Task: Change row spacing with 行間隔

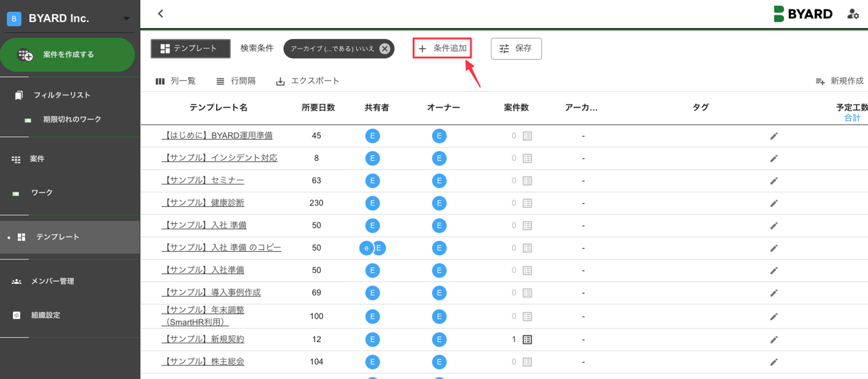Action: point(236,81)
